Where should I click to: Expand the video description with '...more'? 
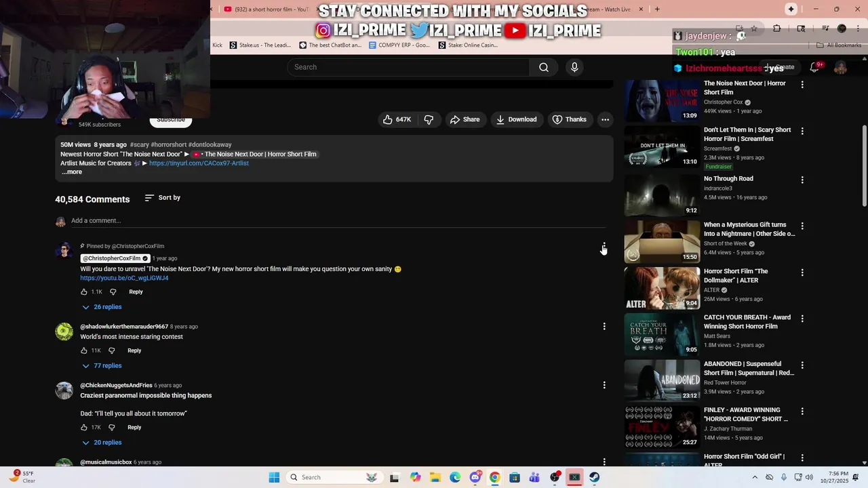coord(72,172)
